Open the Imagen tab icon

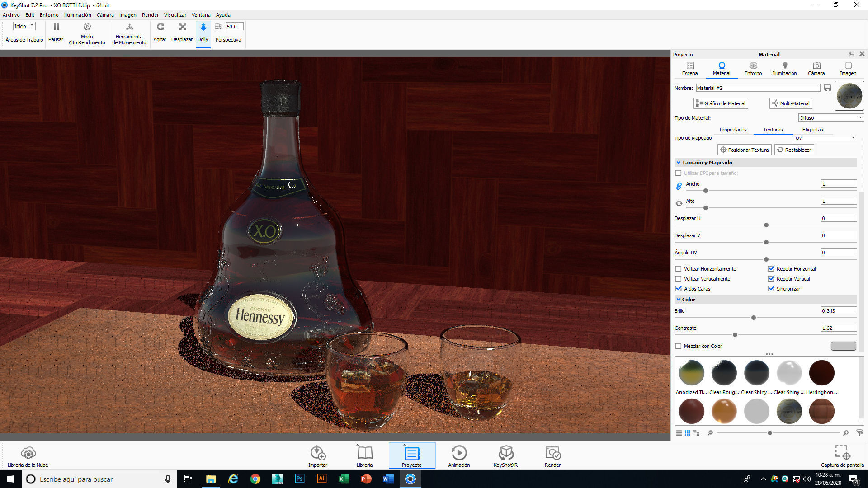pyautogui.click(x=848, y=66)
